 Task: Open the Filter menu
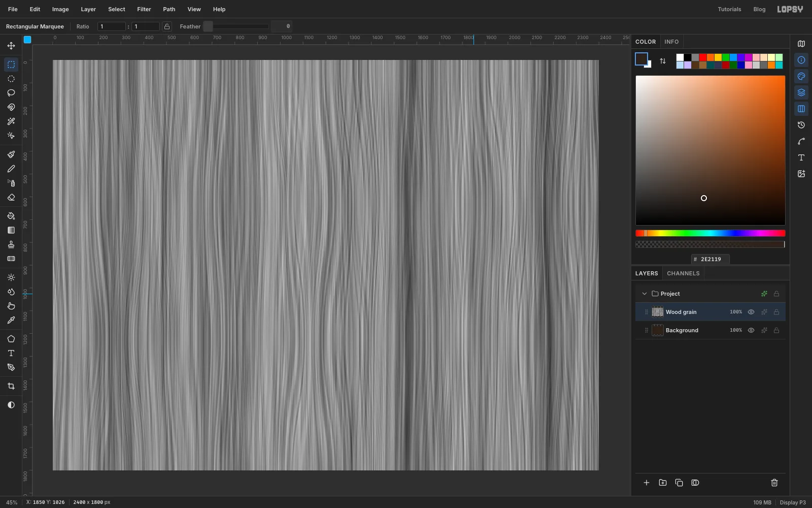[144, 9]
